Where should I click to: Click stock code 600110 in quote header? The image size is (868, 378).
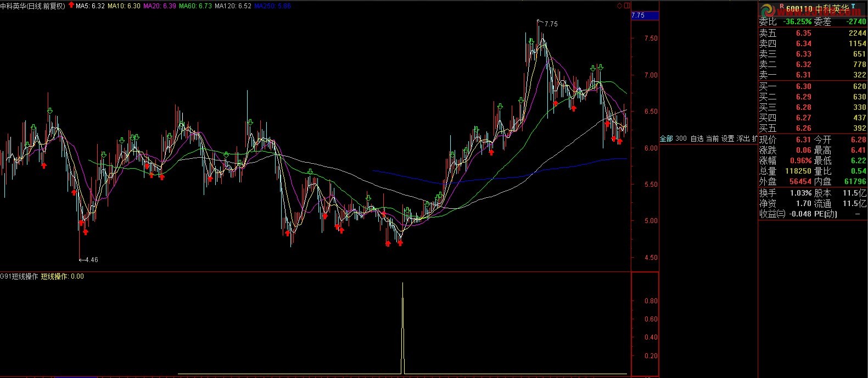(799, 9)
